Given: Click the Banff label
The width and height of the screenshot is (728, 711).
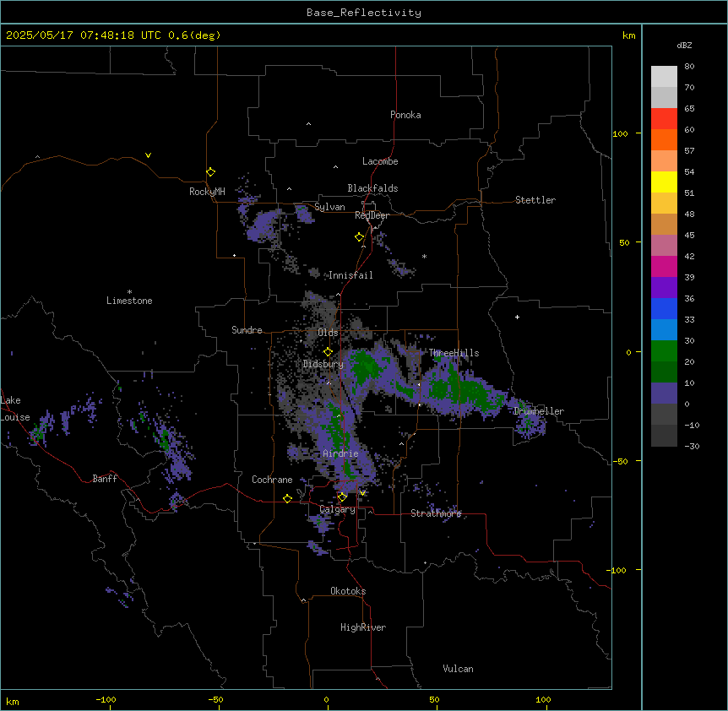Looking at the screenshot, I should [x=105, y=479].
